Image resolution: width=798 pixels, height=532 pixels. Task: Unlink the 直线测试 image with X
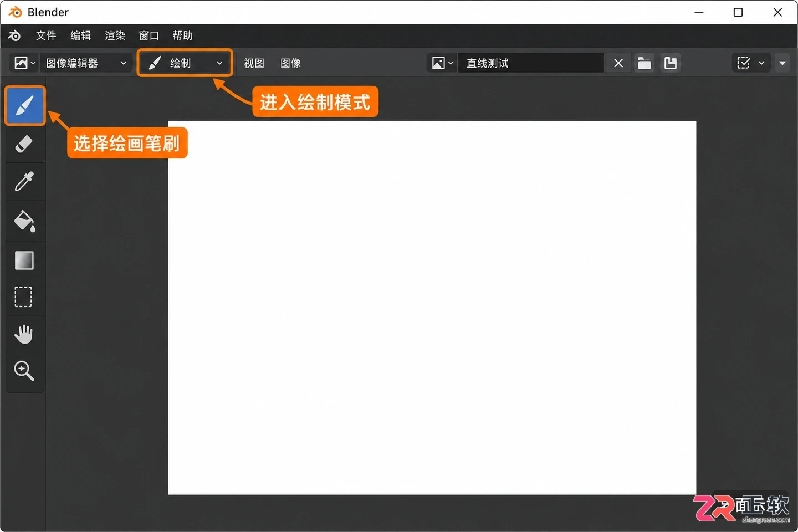tap(618, 63)
